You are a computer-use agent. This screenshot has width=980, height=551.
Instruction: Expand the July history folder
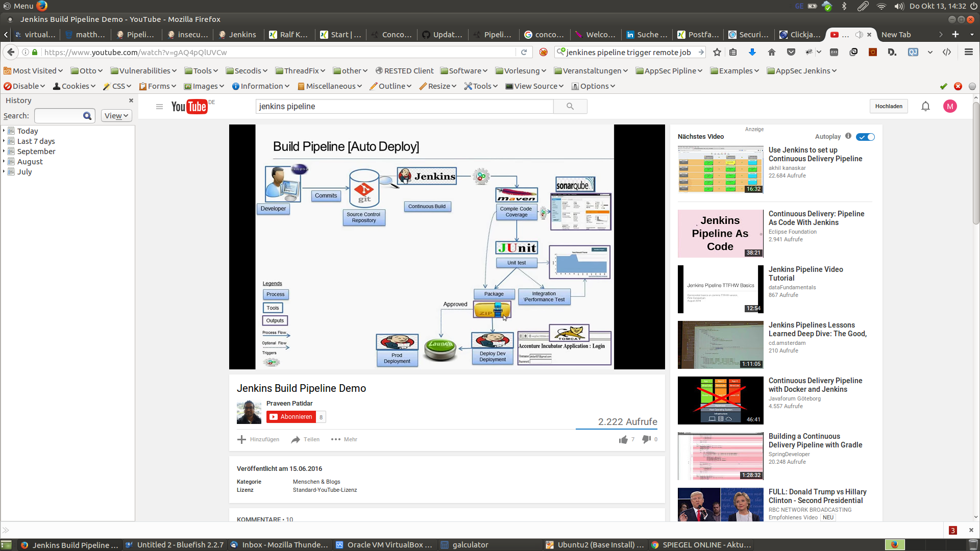pos(4,171)
